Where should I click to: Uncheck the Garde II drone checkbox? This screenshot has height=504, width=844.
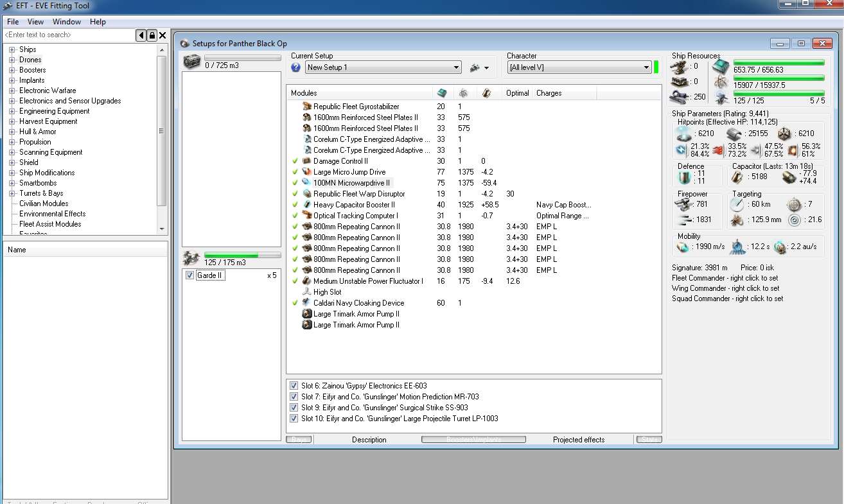pyautogui.click(x=189, y=275)
